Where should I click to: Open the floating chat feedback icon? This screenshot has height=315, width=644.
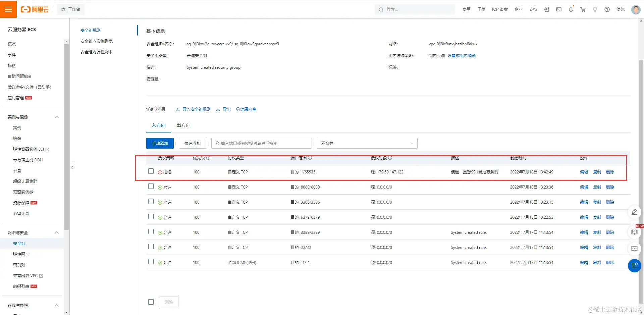(634, 249)
